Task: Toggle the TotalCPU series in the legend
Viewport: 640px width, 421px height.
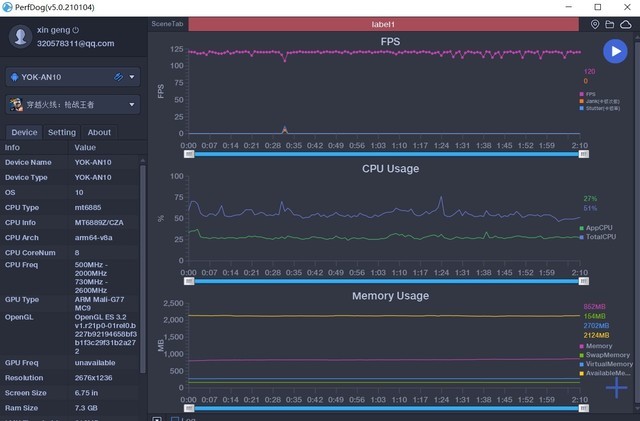Action: 598,237
